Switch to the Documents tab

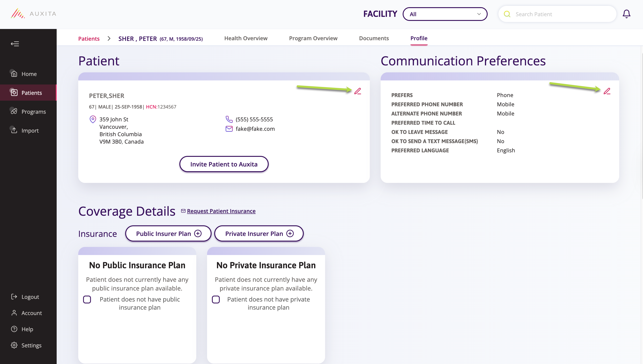374,38
